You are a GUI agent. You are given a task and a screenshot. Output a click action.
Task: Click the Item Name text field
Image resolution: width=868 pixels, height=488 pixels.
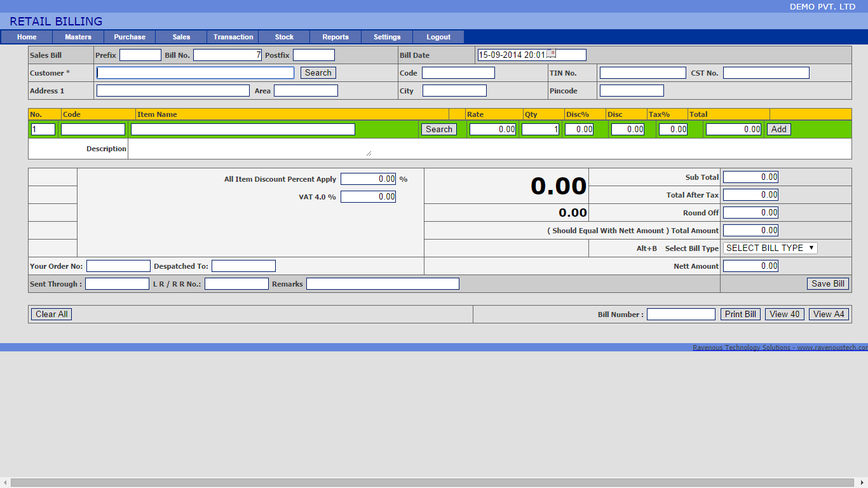243,129
